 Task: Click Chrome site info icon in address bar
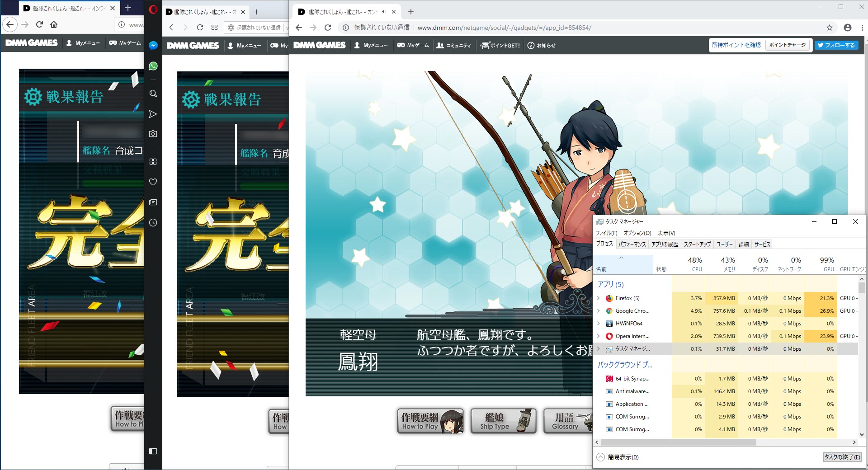(x=346, y=28)
